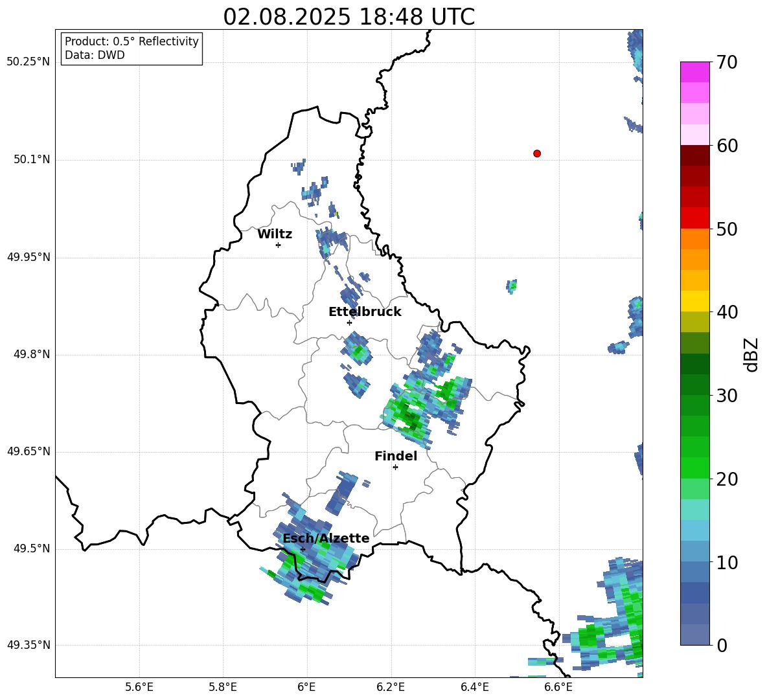This screenshot has width=767, height=700.
Task: Click the Esch/Alzette city label
Action: click(x=326, y=539)
